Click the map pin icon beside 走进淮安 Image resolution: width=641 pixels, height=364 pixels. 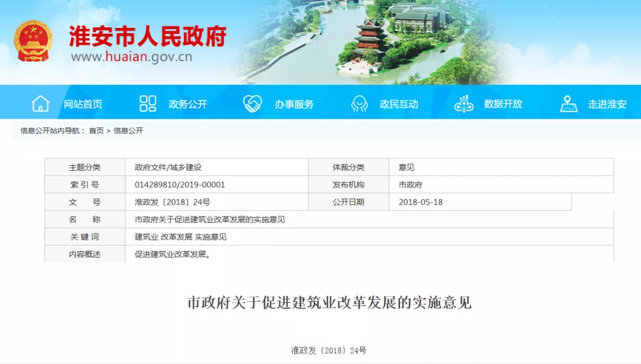[x=569, y=103]
